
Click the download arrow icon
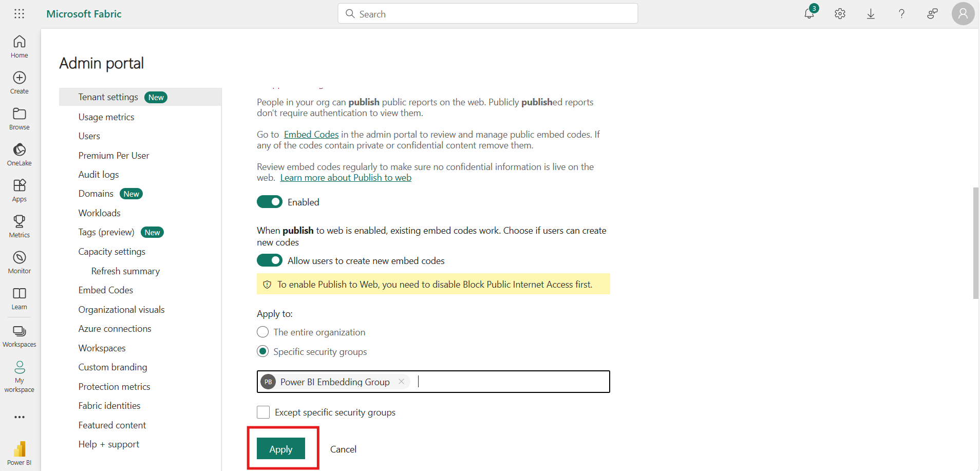click(871, 14)
